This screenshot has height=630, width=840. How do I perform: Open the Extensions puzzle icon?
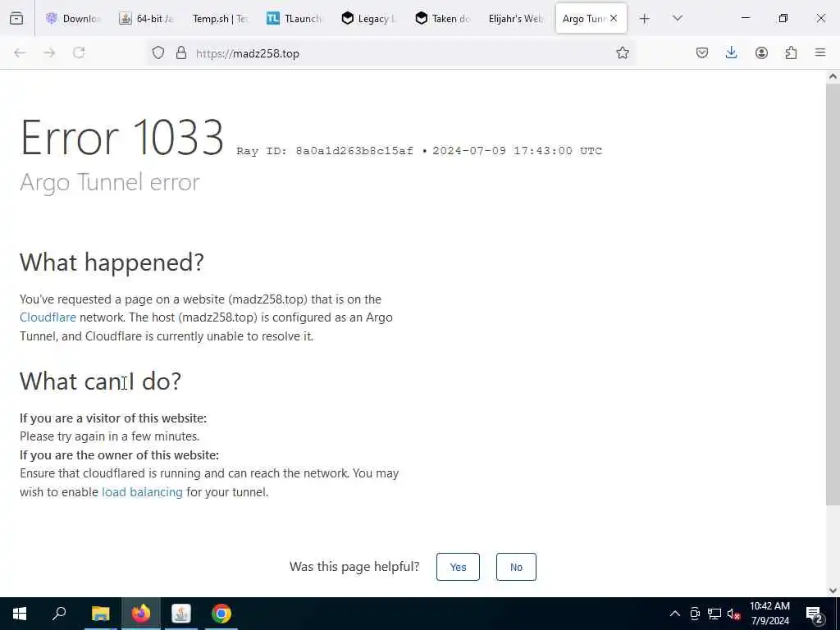pyautogui.click(x=791, y=52)
